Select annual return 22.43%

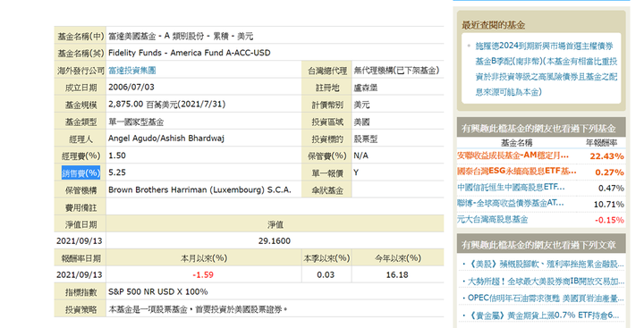coord(607,156)
